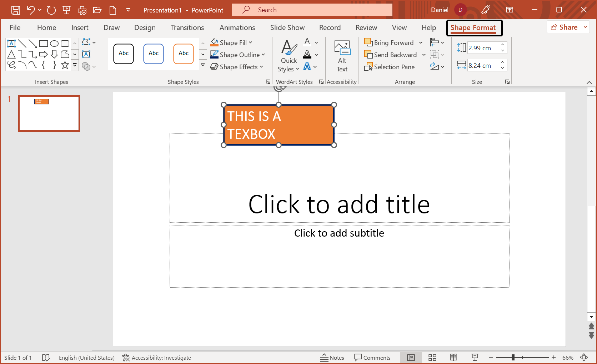Pick the oval shape from gallery

[x=54, y=44]
